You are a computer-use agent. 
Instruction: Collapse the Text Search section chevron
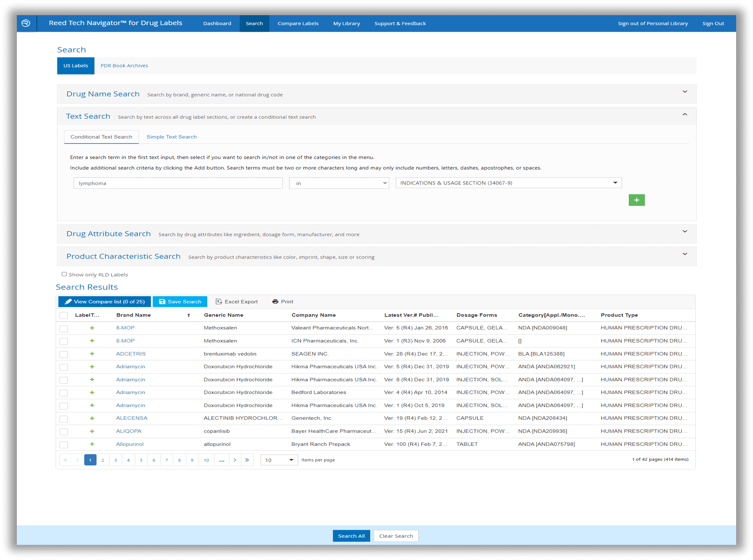point(685,114)
